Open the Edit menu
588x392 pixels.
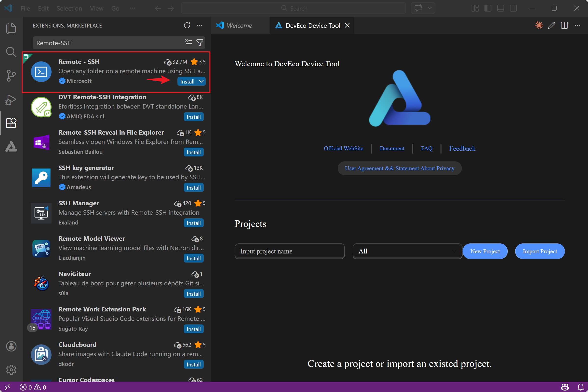43,8
